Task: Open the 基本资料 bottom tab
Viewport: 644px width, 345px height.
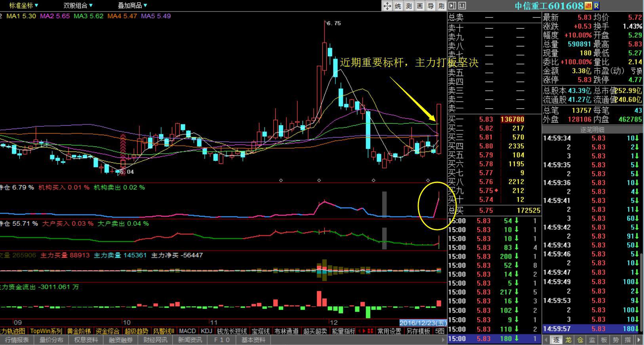Action: pyautogui.click(x=253, y=340)
